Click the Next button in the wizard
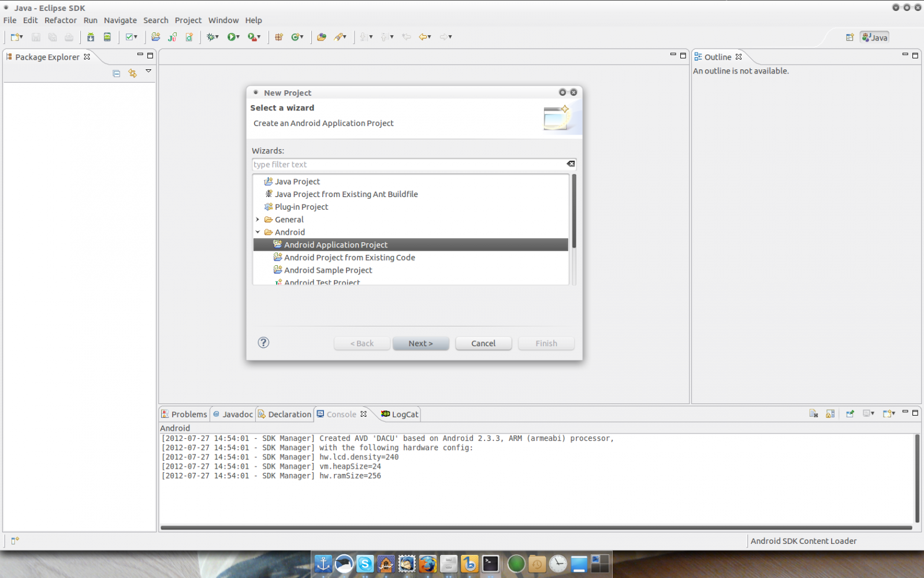This screenshot has height=578, width=924. click(420, 343)
